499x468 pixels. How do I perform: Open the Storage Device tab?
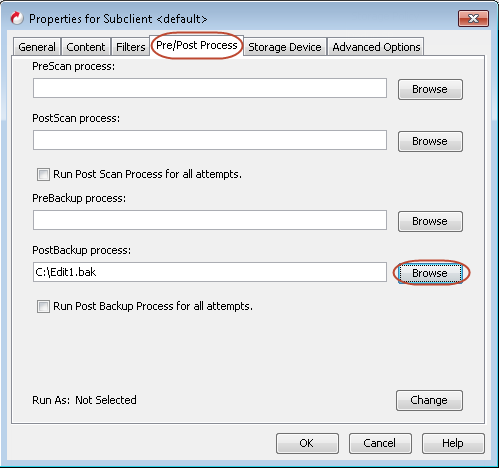click(x=285, y=47)
